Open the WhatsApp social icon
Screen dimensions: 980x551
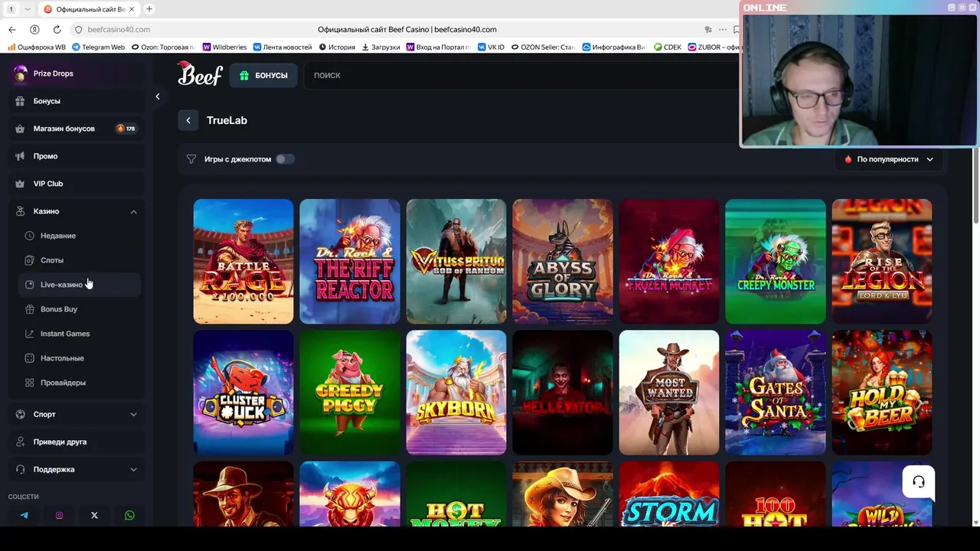coord(129,515)
